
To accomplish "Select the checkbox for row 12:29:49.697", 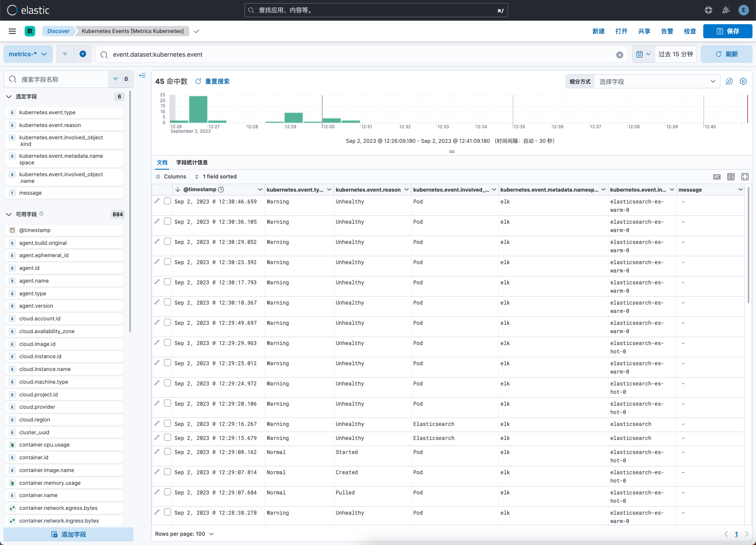I will click(167, 322).
